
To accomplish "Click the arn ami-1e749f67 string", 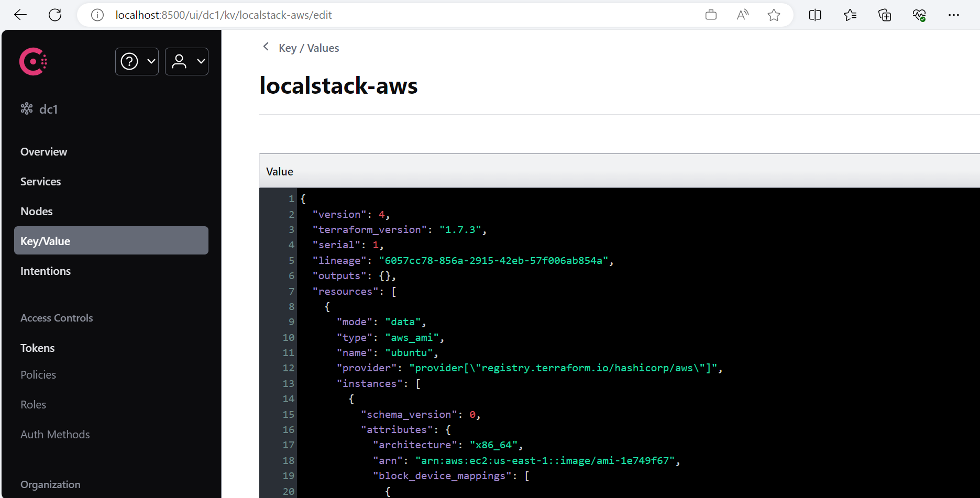I will [545, 461].
